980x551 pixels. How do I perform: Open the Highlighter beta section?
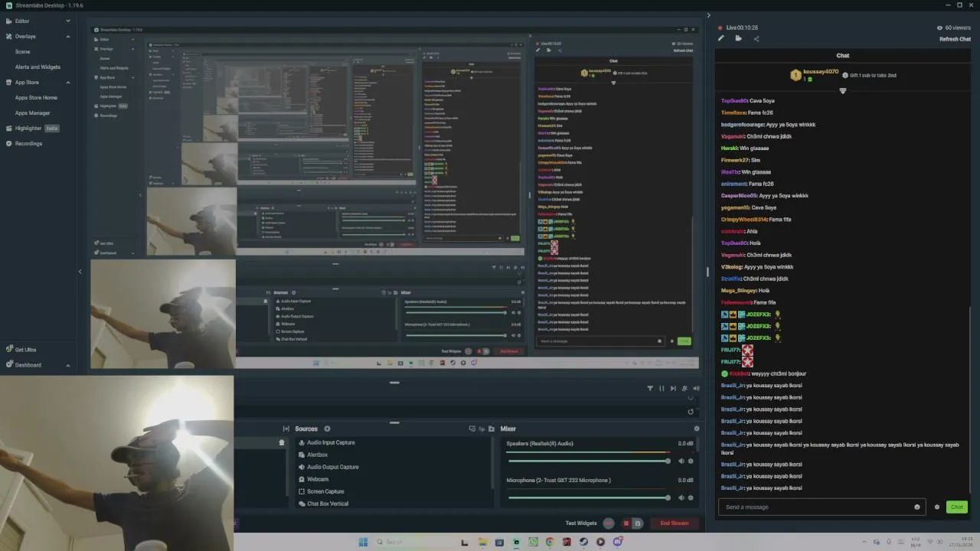click(x=32, y=128)
